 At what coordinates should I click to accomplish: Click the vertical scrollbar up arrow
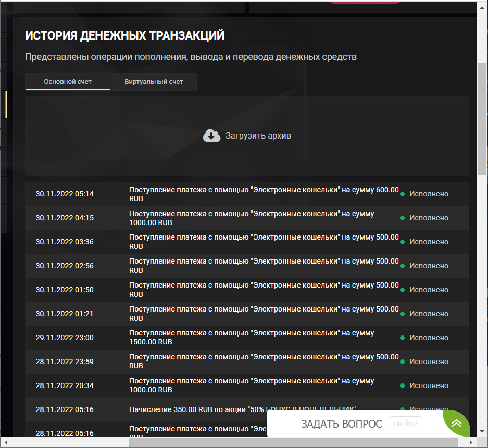click(482, 7)
